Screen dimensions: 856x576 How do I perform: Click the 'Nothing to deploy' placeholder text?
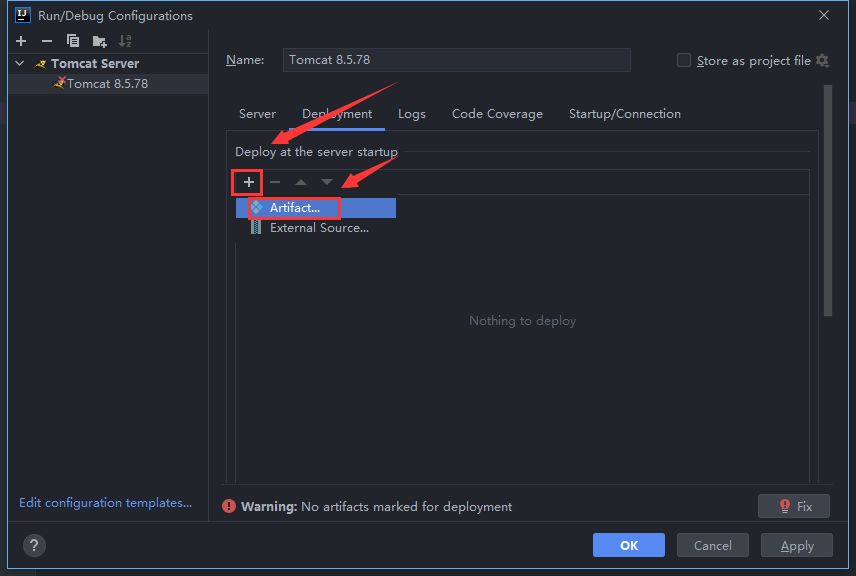pos(522,321)
